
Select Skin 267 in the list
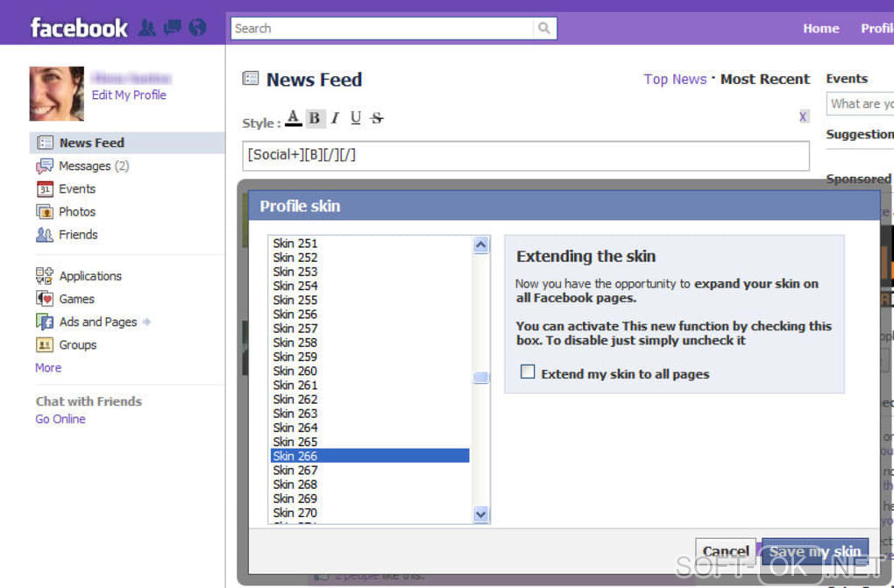pos(370,471)
